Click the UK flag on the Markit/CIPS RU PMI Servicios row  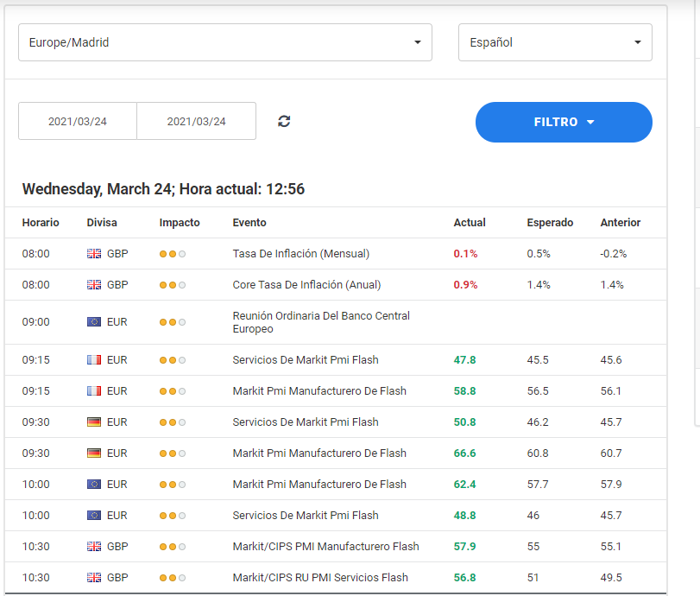tap(94, 578)
